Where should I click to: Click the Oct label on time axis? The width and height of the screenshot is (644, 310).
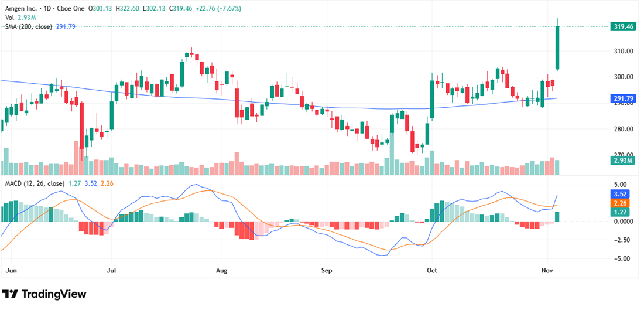click(432, 271)
